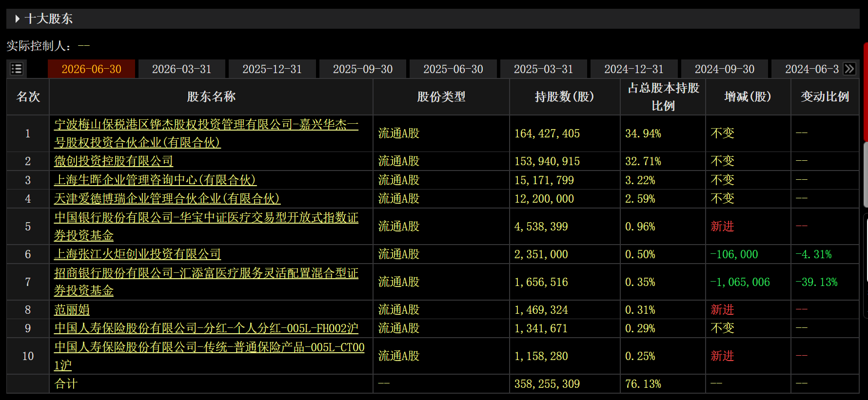
Task: Click the 合计 total row label
Action: [x=66, y=384]
